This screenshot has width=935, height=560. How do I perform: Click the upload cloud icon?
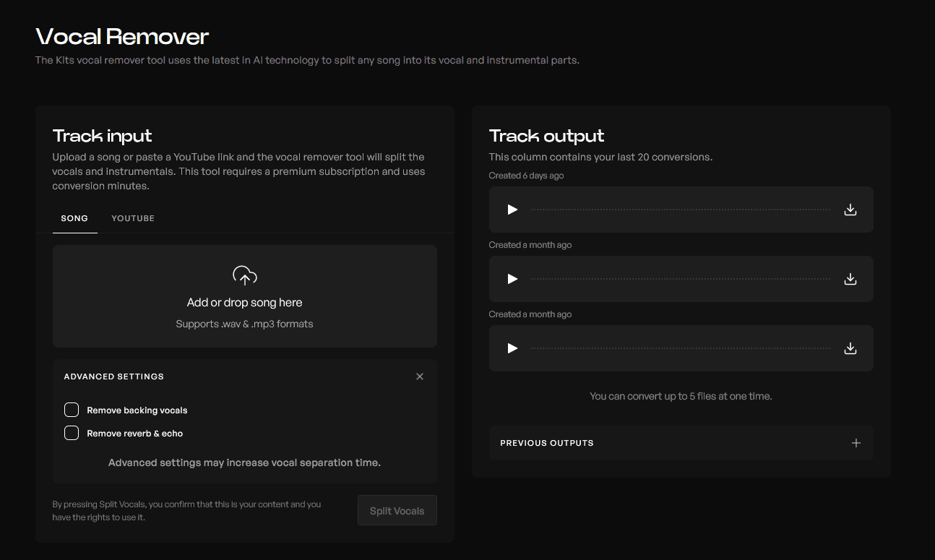click(245, 275)
